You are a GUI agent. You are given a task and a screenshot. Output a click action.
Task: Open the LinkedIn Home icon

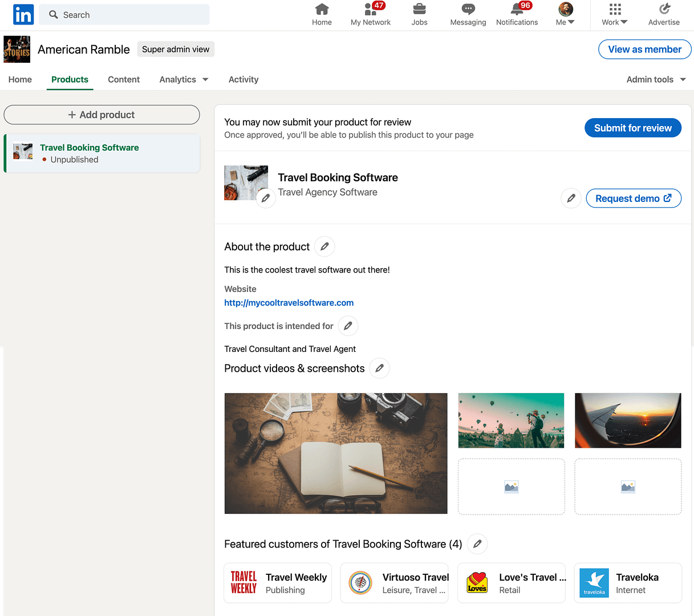(x=322, y=14)
